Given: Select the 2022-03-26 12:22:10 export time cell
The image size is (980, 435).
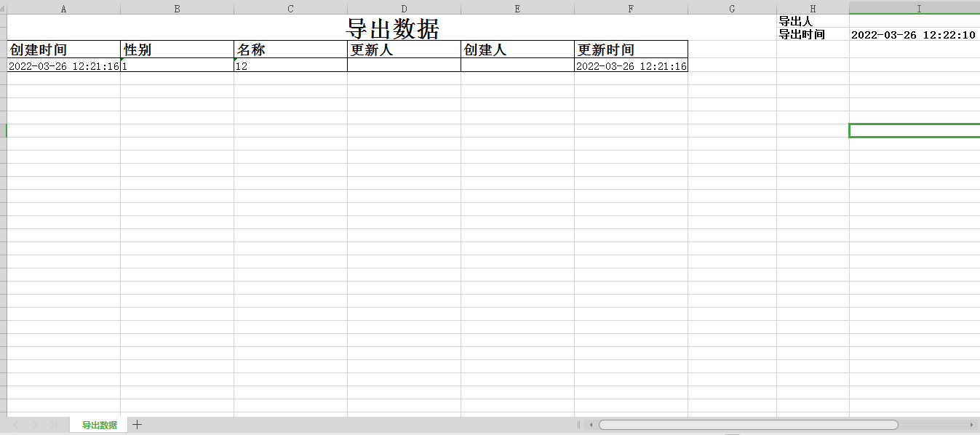Looking at the screenshot, I should click(914, 34).
